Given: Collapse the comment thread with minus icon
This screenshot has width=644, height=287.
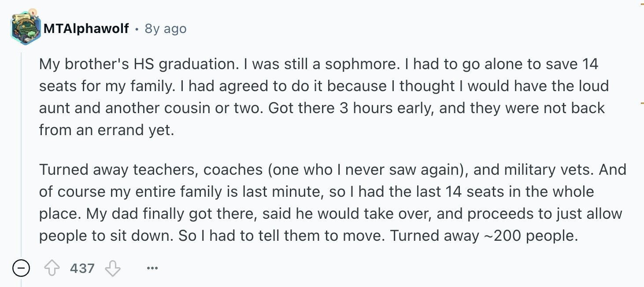Looking at the screenshot, I should (21, 268).
